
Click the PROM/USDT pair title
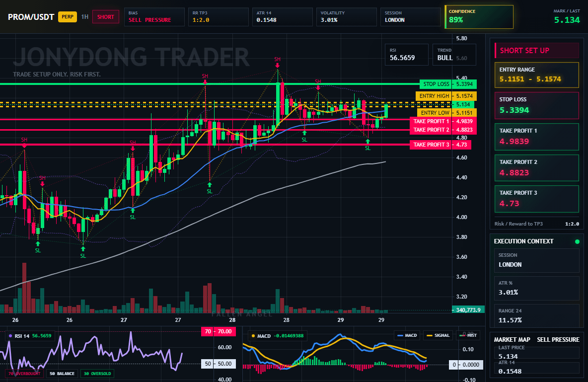(x=31, y=17)
